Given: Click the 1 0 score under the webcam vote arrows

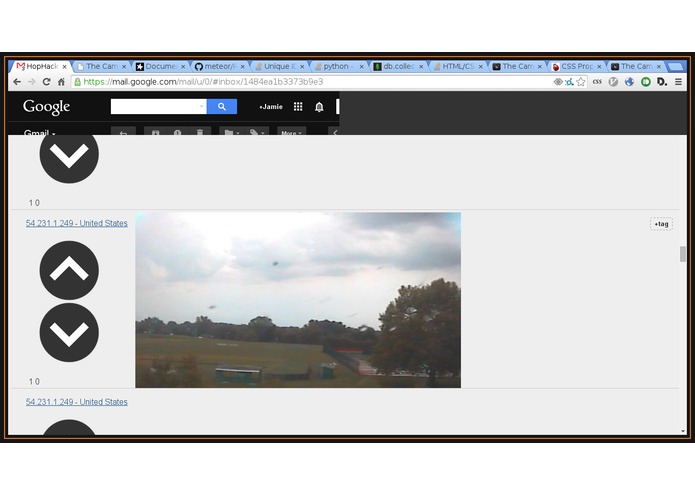Looking at the screenshot, I should coord(34,381).
